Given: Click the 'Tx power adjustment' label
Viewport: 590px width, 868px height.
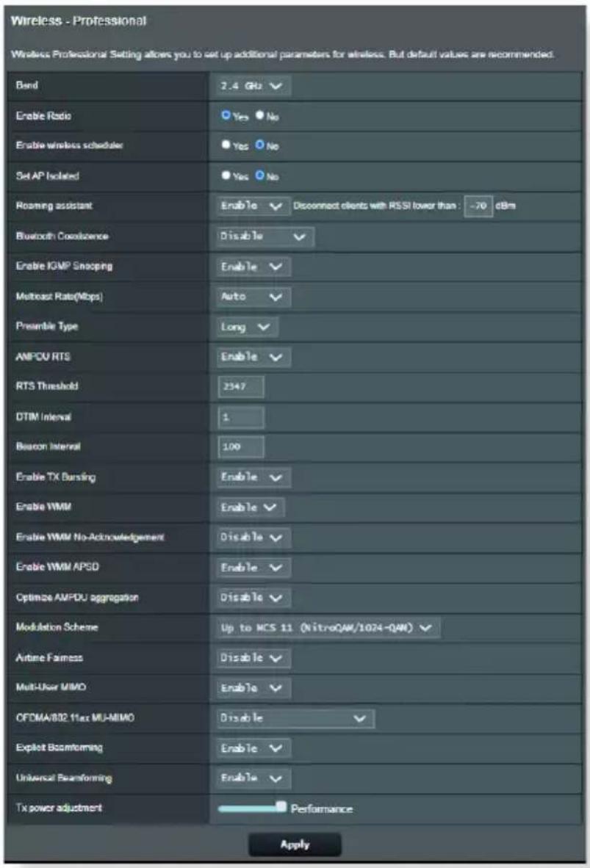Looking at the screenshot, I should pos(59,808).
